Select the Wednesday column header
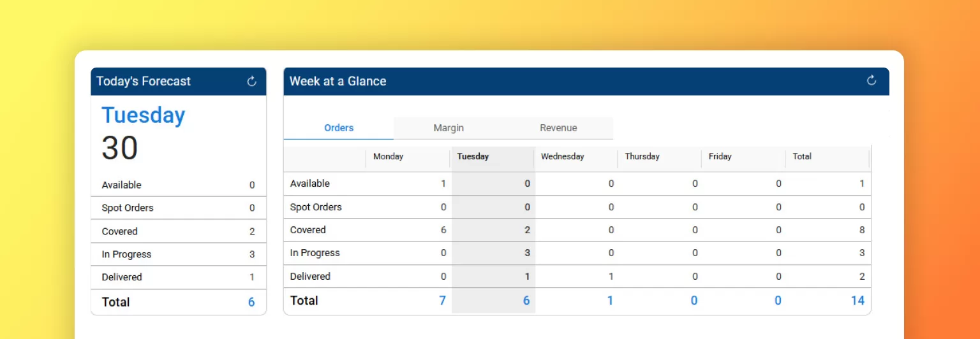Image resolution: width=980 pixels, height=339 pixels. tap(562, 157)
